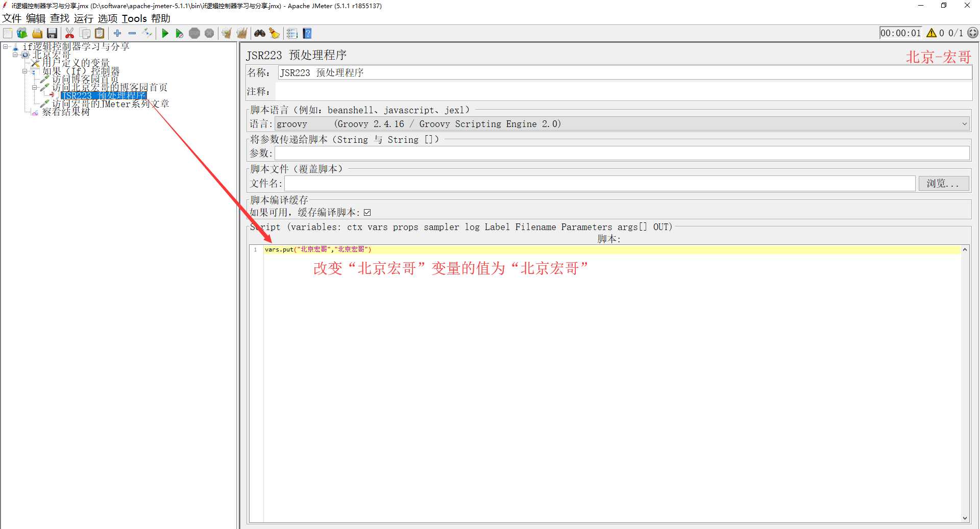Click the Paste clipboard icon
This screenshot has width=980, height=529.
[100, 33]
